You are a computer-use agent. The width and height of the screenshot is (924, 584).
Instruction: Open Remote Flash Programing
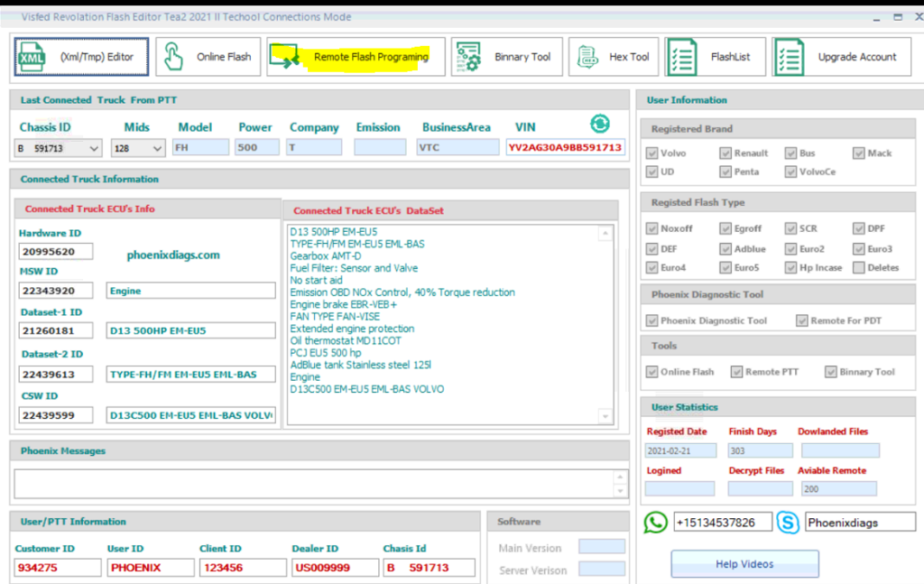pyautogui.click(x=356, y=57)
